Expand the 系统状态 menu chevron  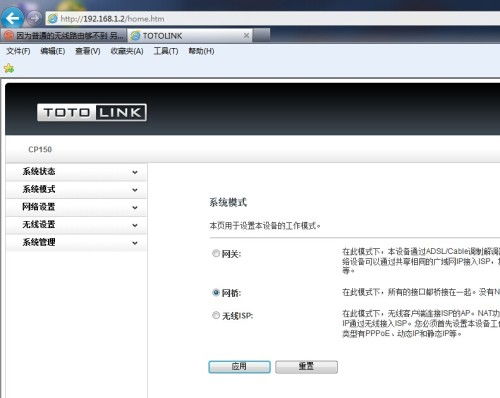[135, 172]
